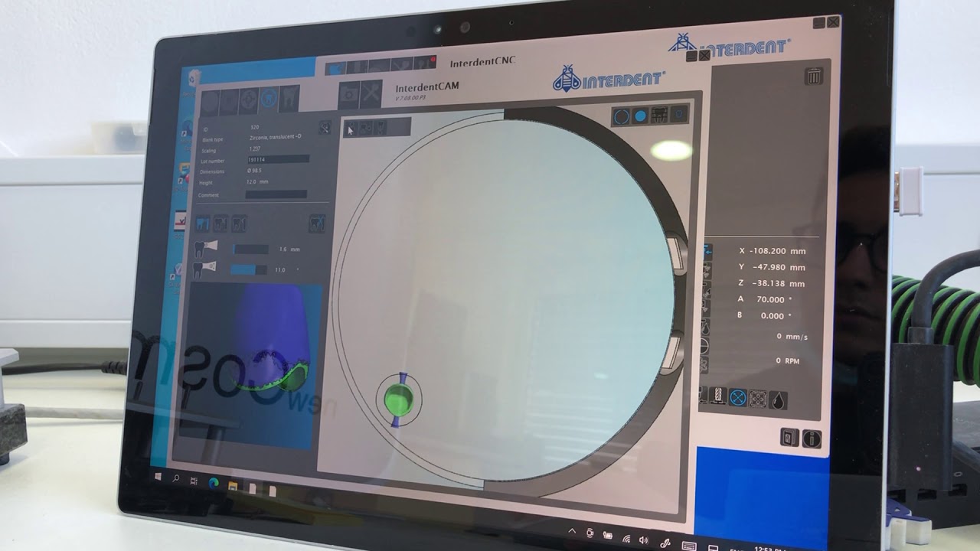Click the blue axis arrow icon next to X
Image resolution: width=980 pixels, height=551 pixels.
[707, 250]
